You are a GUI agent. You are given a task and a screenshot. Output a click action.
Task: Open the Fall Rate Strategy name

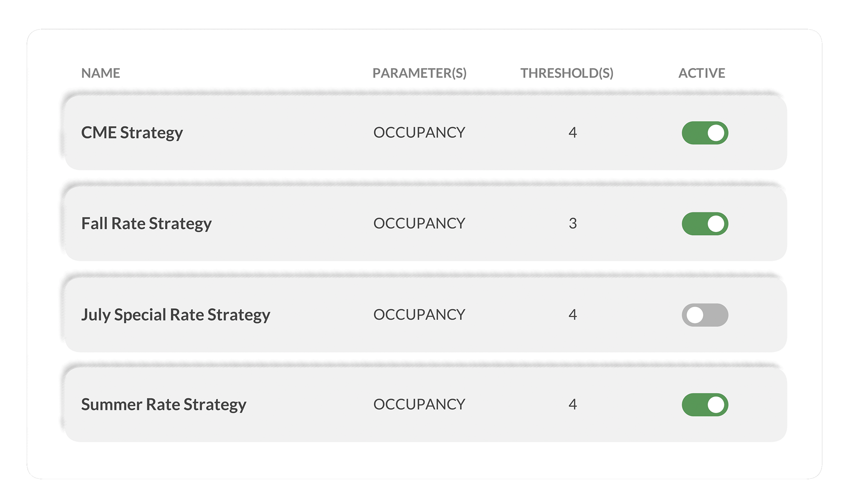(x=146, y=224)
